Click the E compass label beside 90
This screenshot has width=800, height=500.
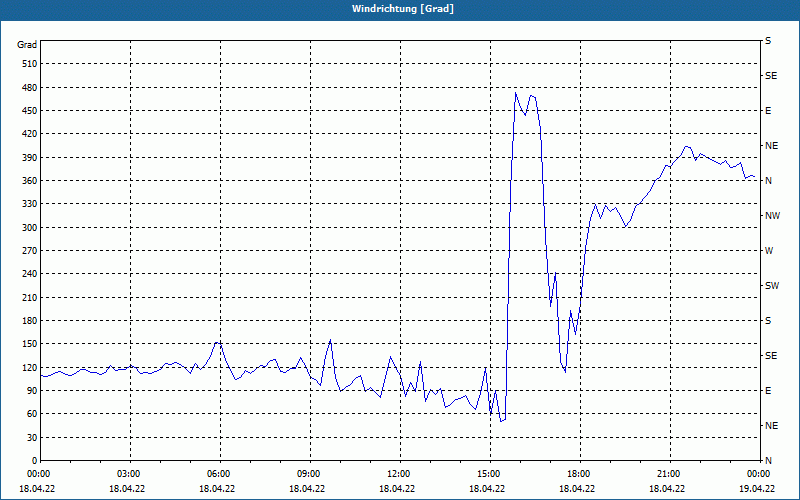pyautogui.click(x=768, y=391)
